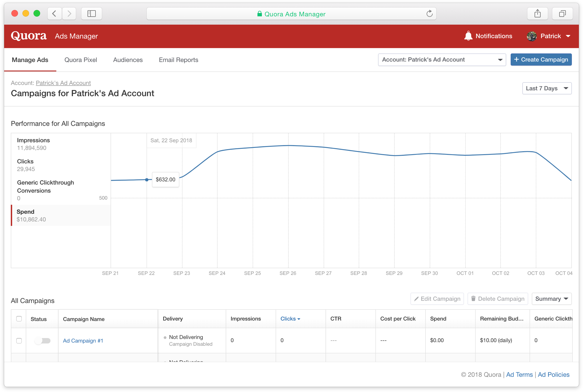Image resolution: width=583 pixels, height=392 pixels.
Task: Open the Last 7 Days date range dropdown
Action: click(x=547, y=88)
